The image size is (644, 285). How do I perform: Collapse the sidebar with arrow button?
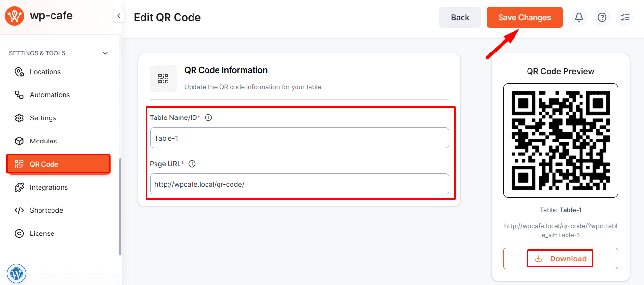(118, 16)
